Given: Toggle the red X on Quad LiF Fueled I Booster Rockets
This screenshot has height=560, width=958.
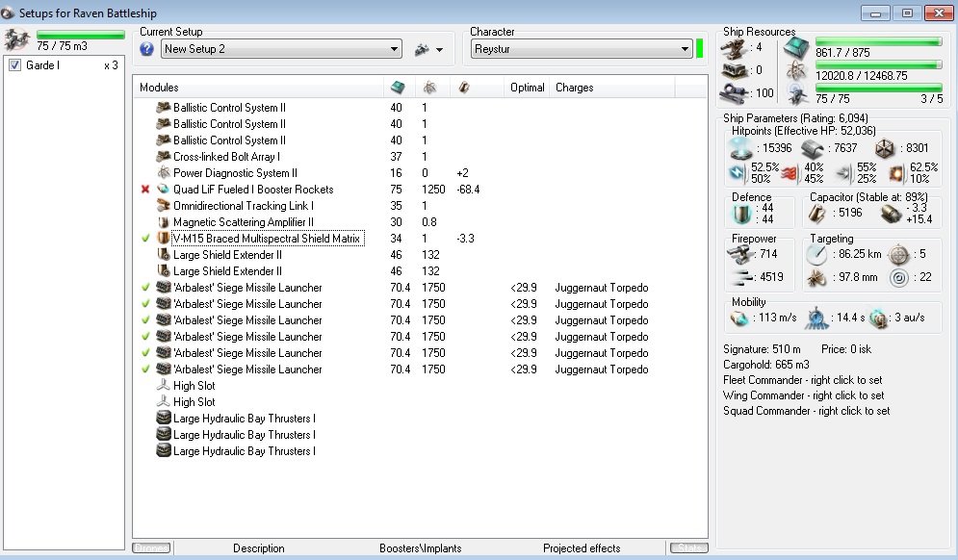Looking at the screenshot, I should pyautogui.click(x=145, y=190).
